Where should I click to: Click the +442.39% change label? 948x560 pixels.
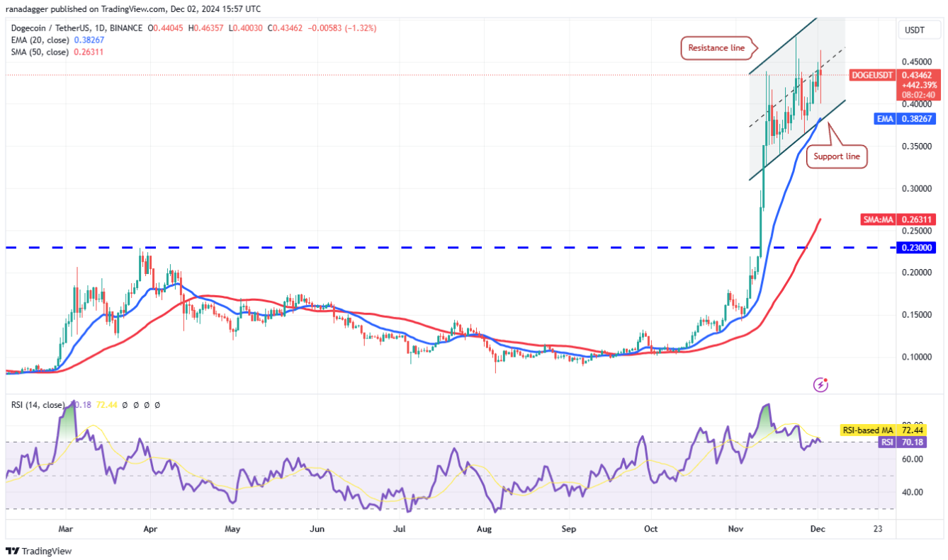(x=920, y=86)
